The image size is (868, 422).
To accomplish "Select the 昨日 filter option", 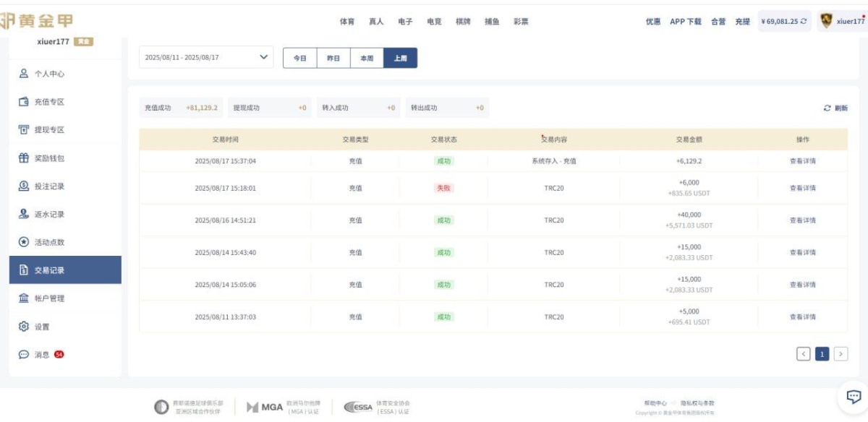I will [x=334, y=58].
